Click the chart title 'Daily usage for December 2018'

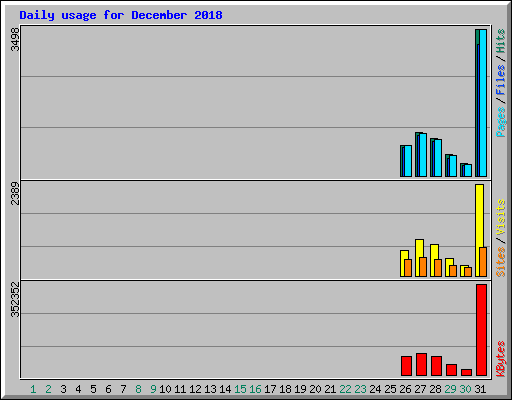[x=121, y=15]
